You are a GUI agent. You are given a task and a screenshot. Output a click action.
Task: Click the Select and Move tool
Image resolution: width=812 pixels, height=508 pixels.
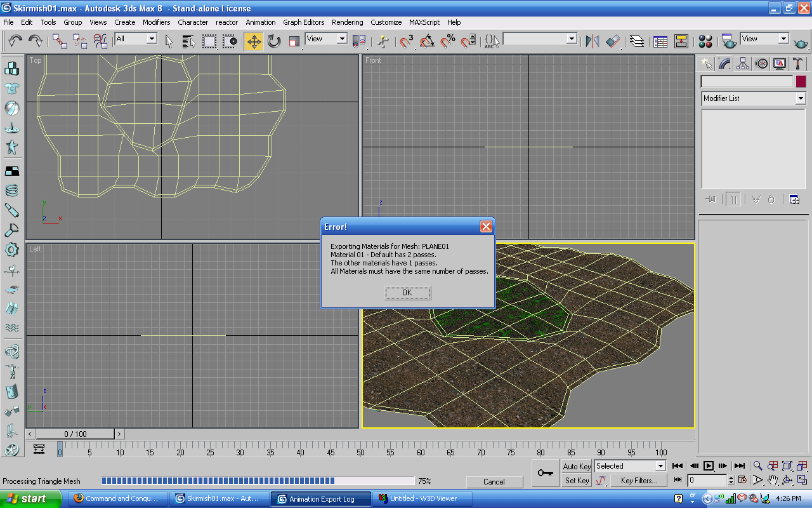pyautogui.click(x=254, y=42)
